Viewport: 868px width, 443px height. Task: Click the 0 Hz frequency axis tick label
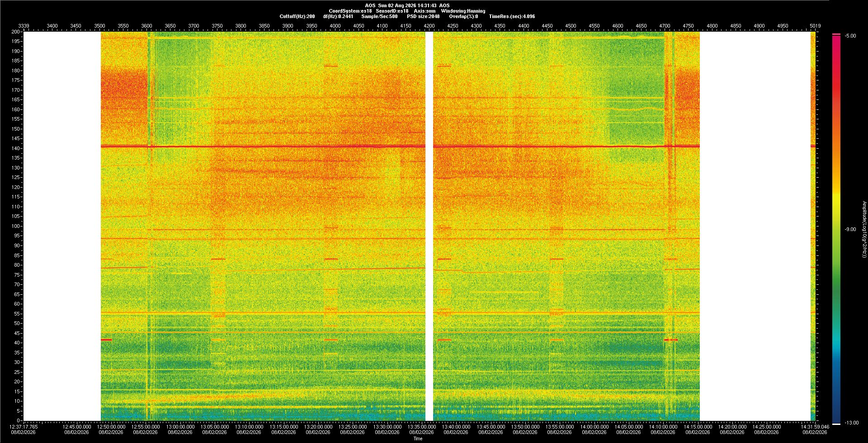19,420
